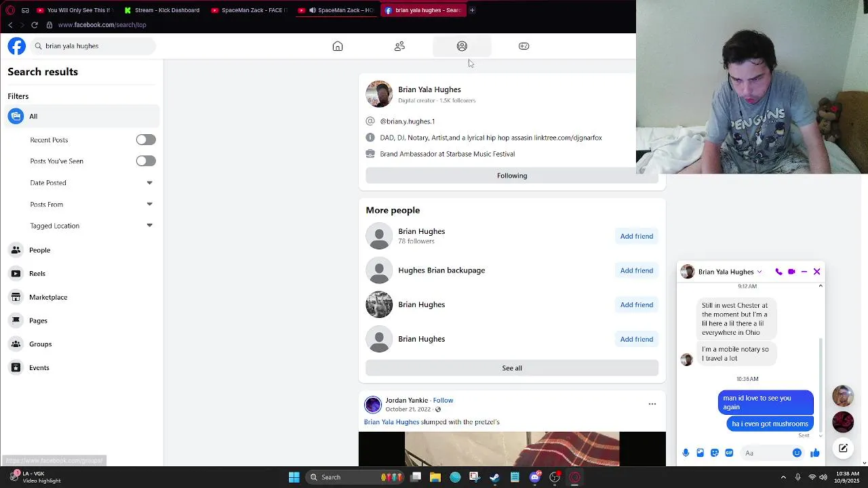The width and height of the screenshot is (868, 488).
Task: Open Brian Yala Hughes profile picture
Action: (379, 94)
